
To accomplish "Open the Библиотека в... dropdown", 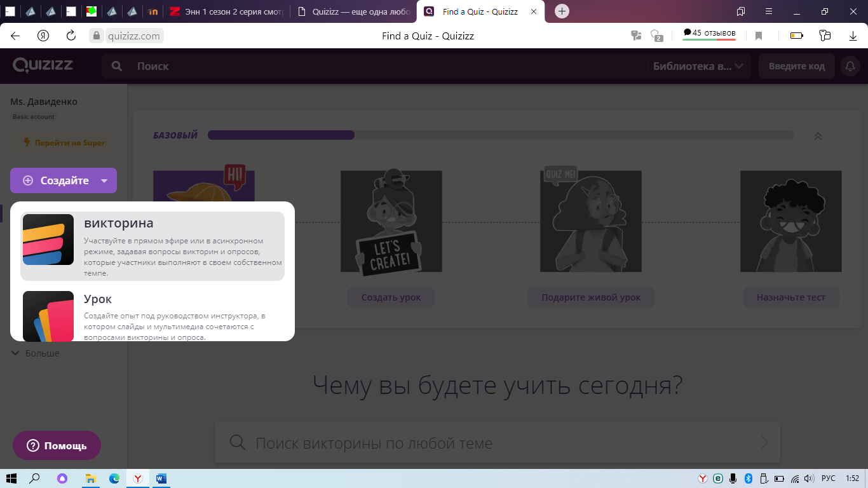I will (x=699, y=66).
